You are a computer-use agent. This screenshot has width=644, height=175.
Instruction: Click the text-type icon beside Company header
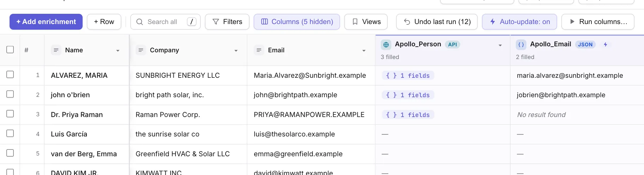pyautogui.click(x=141, y=50)
